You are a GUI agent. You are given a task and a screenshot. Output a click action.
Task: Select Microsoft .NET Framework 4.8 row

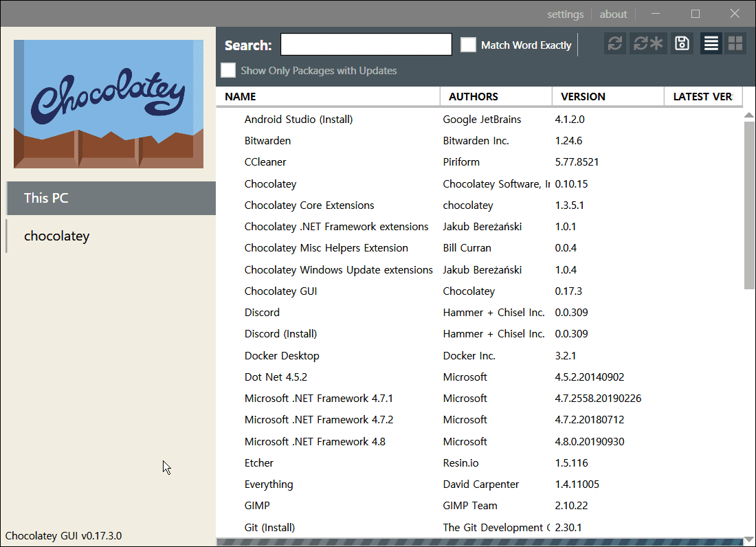480,441
